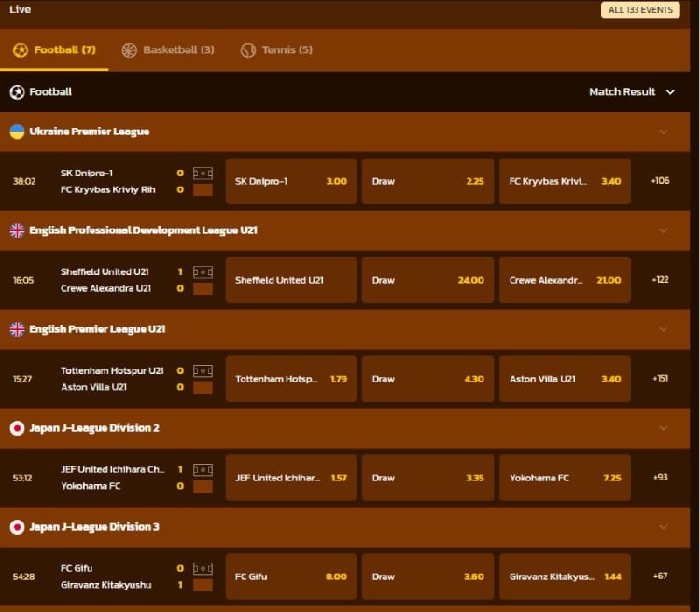The width and height of the screenshot is (700, 612).
Task: Switch to the Tennis (5) tab
Action: click(x=276, y=50)
